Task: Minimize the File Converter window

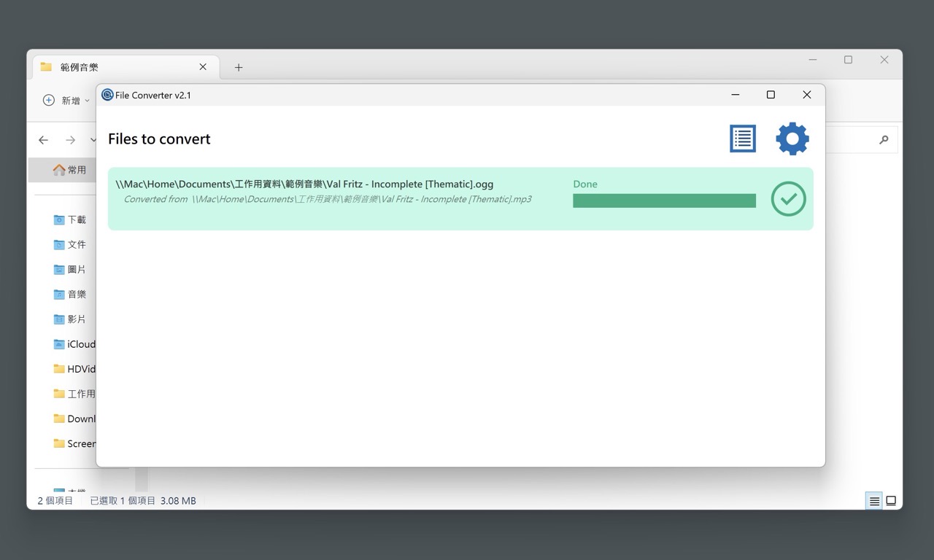Action: point(735,95)
